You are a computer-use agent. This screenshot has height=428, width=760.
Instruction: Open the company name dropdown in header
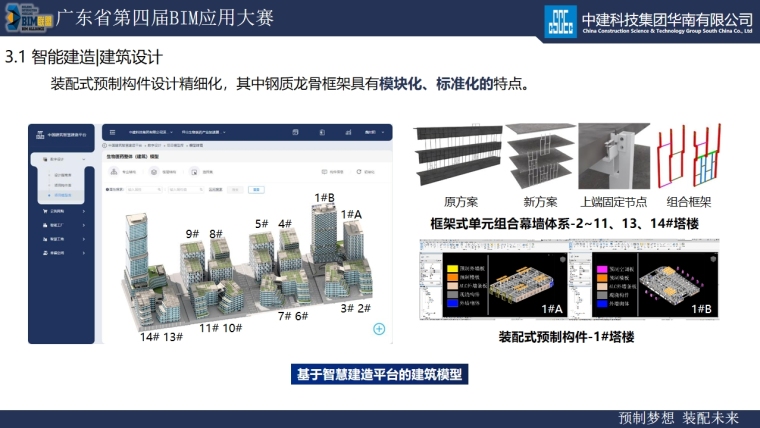tap(148, 132)
